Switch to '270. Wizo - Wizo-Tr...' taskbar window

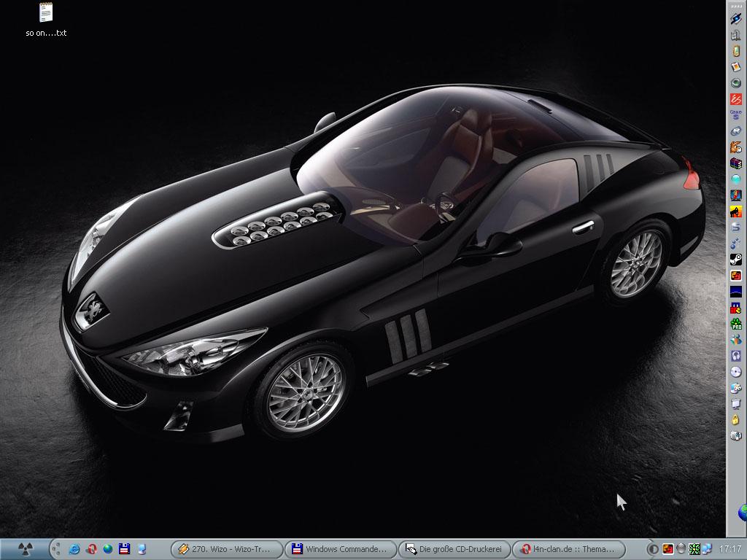tap(225, 549)
